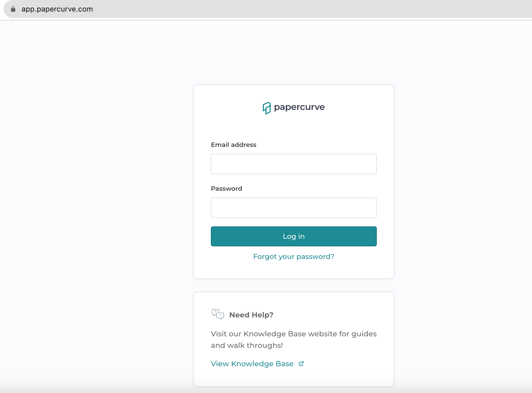Click the Password label

coord(226,188)
